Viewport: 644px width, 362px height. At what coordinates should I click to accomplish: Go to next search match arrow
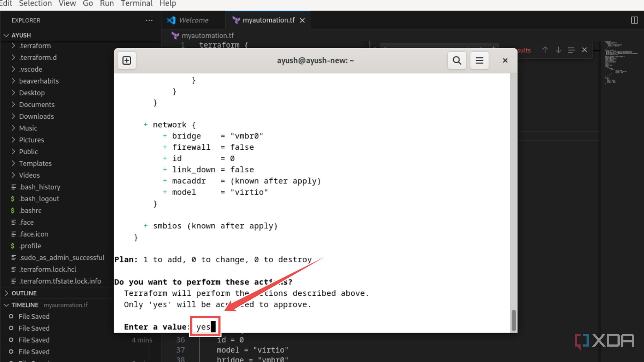tap(558, 50)
